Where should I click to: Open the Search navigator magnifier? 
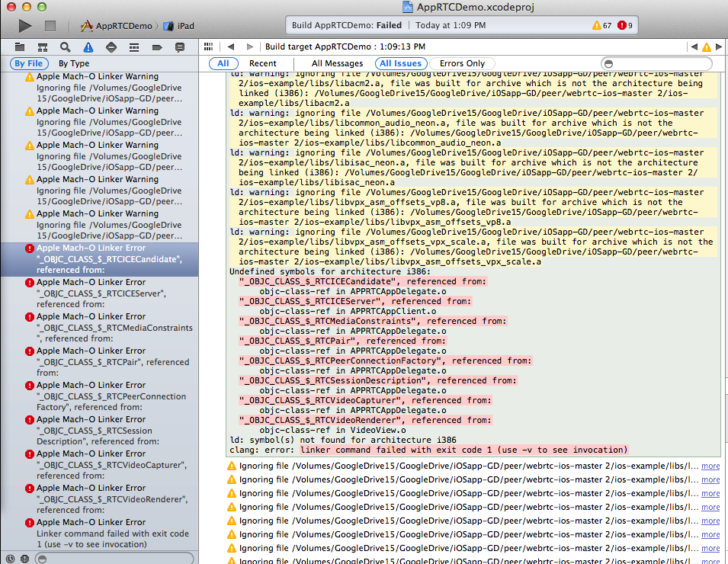(66, 47)
